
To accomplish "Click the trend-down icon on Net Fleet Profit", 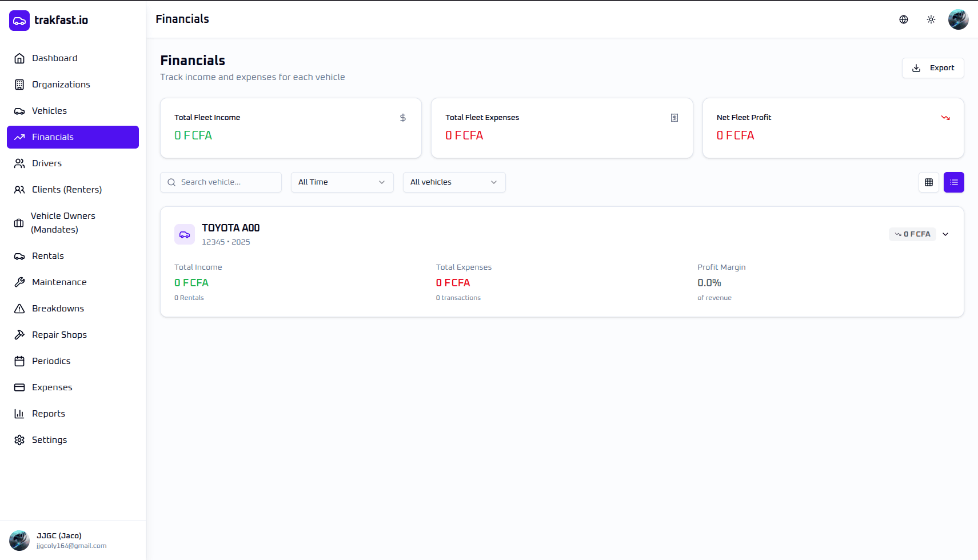I will click(945, 118).
